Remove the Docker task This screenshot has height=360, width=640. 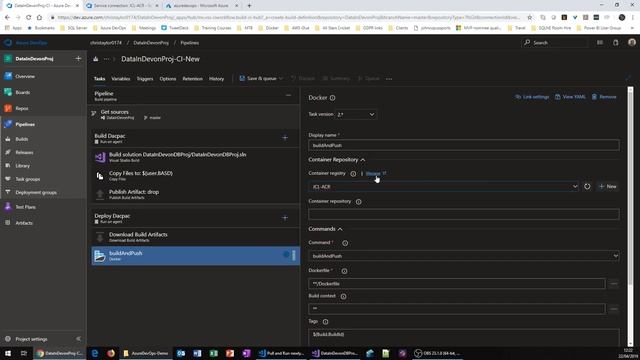pos(604,97)
